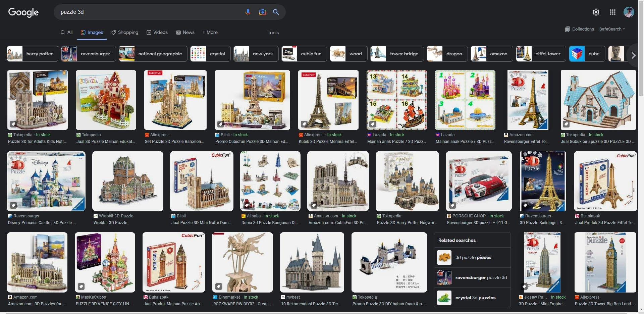Open 'Dunia 3d Puzzle Bangunan Di...' Alibaba link
This screenshot has width=644, height=314.
270,223
